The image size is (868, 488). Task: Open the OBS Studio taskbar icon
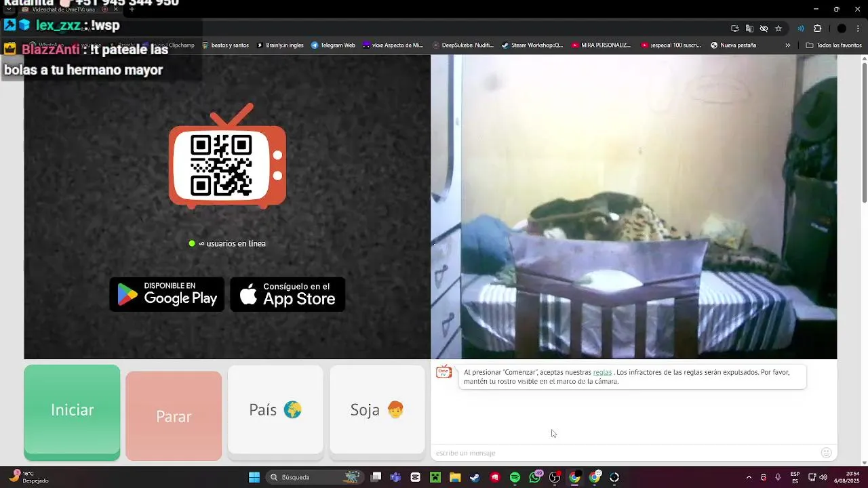point(555,477)
